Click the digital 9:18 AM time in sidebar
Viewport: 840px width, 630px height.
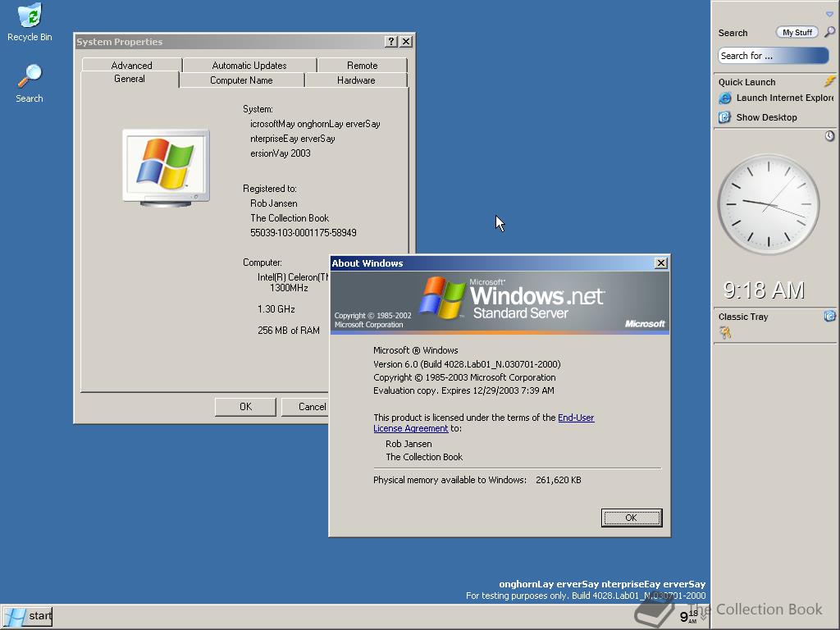[764, 290]
